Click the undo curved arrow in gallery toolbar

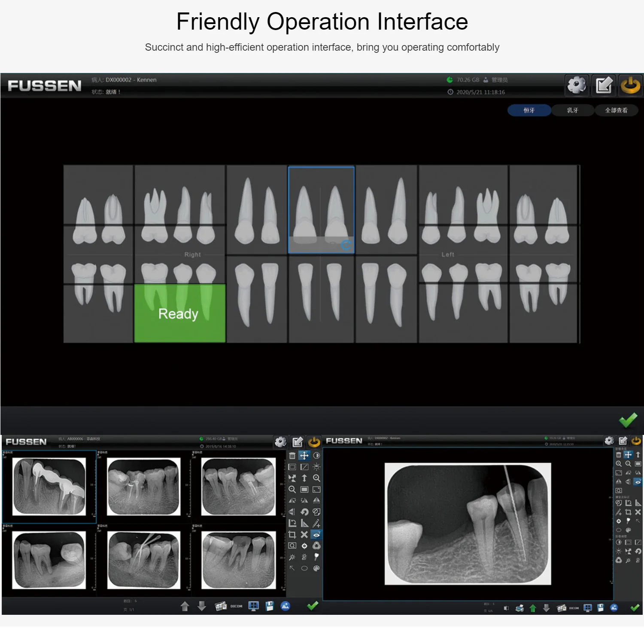pos(304,512)
